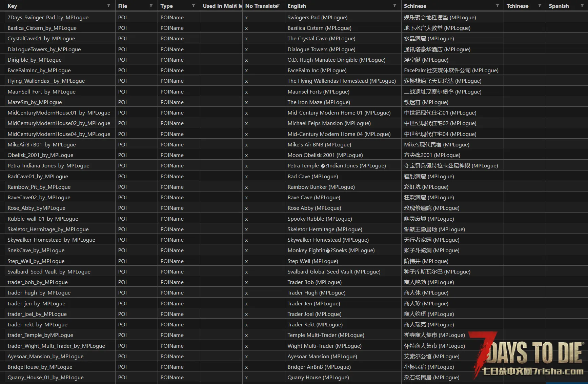The width and height of the screenshot is (588, 384).
Task: Open the filter icon on the Schinese column
Action: 498,5
